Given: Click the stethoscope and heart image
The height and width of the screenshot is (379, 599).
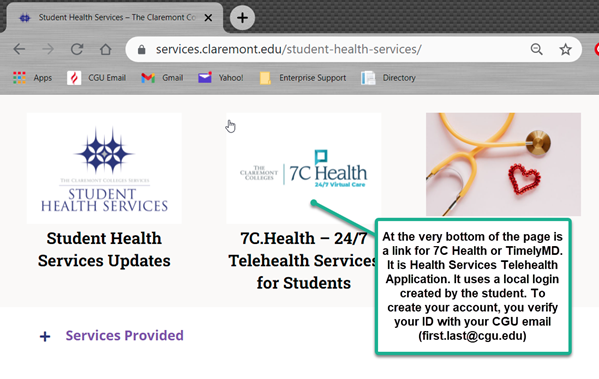Looking at the screenshot, I should 503,164.
